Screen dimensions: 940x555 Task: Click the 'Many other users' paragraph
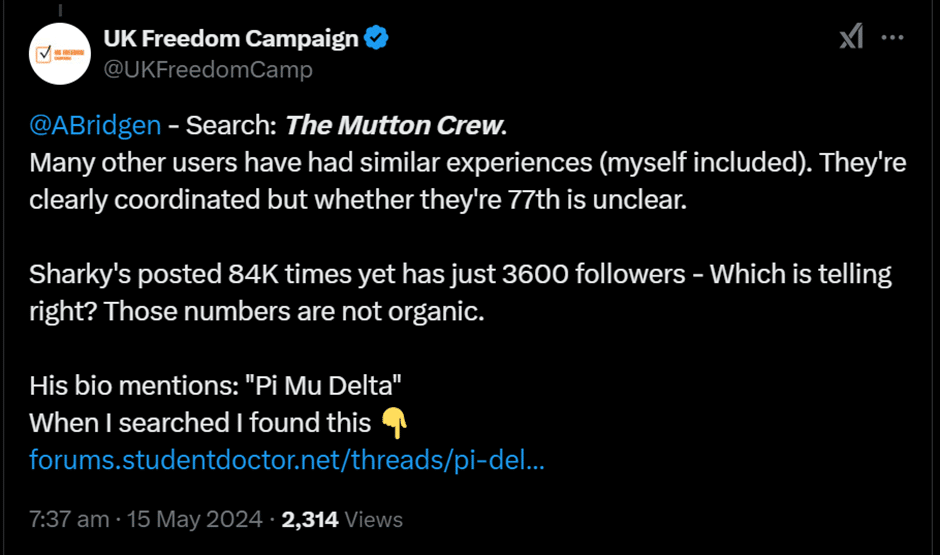[468, 181]
